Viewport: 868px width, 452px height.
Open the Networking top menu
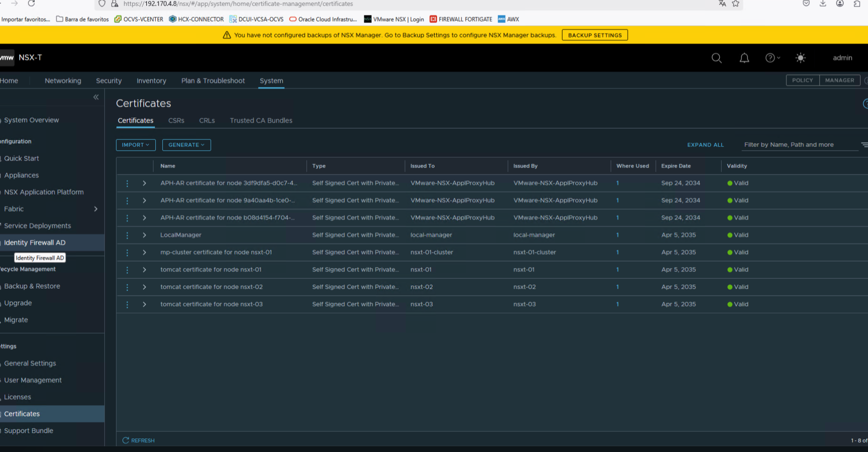pos(63,81)
